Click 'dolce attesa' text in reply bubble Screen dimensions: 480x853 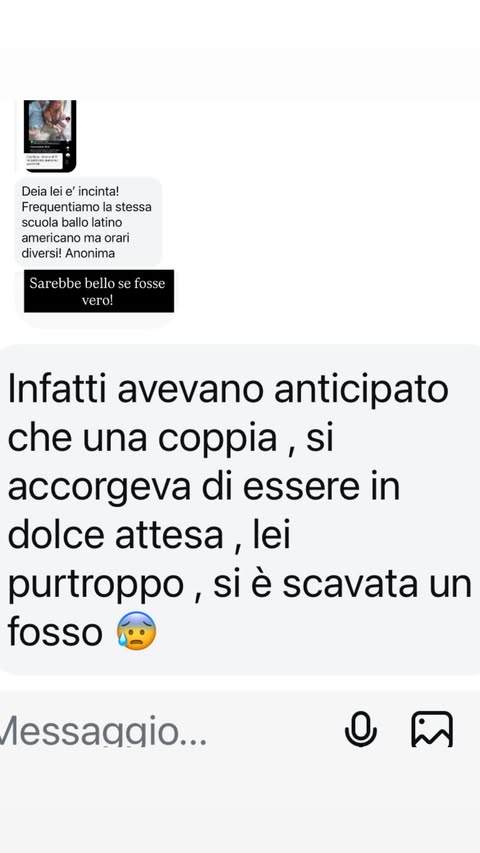115,536
